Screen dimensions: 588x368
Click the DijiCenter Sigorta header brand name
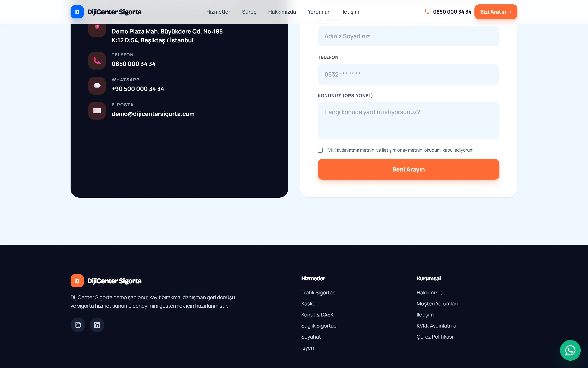click(114, 12)
